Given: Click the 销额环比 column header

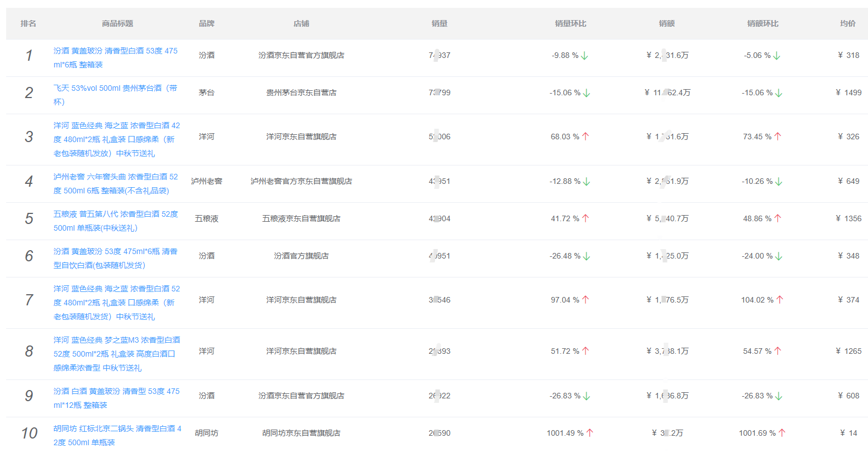Looking at the screenshot, I should tap(763, 23).
